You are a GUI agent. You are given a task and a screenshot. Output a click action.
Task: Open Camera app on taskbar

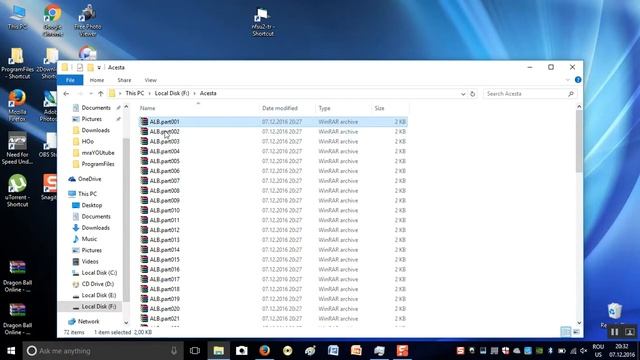242,351
